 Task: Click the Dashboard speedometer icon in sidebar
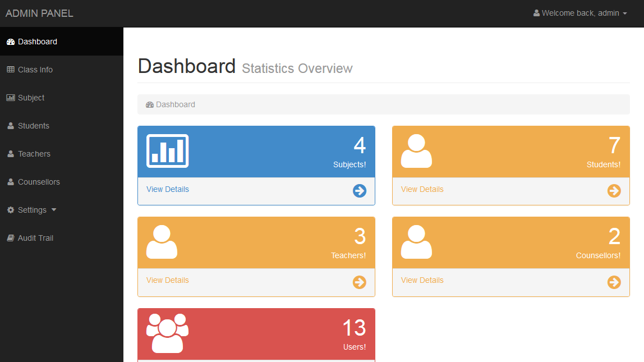point(10,41)
